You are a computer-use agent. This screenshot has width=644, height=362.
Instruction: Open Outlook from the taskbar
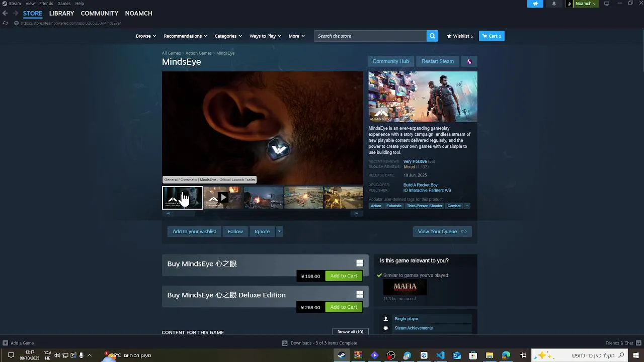(x=457, y=355)
